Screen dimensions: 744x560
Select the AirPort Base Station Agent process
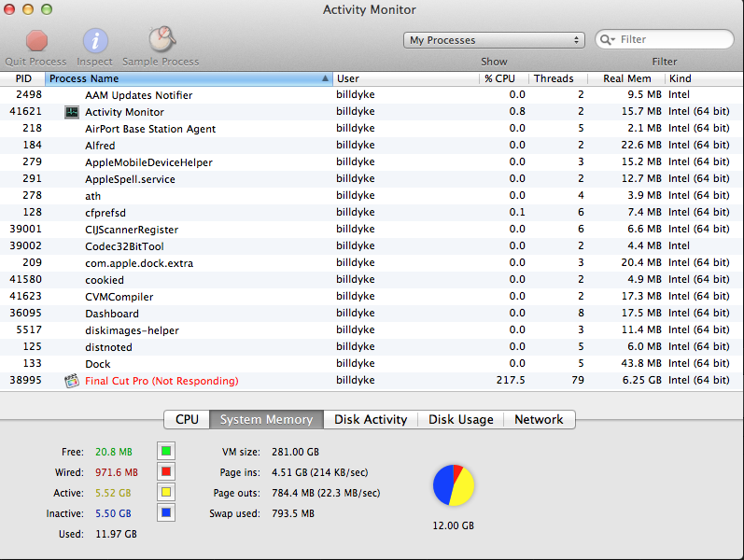tap(150, 129)
